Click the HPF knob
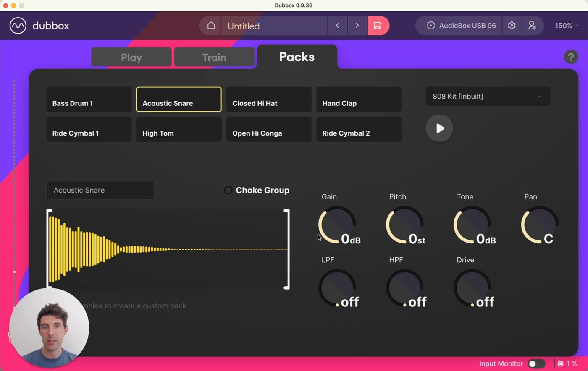This screenshot has height=371, width=588. pos(405,288)
